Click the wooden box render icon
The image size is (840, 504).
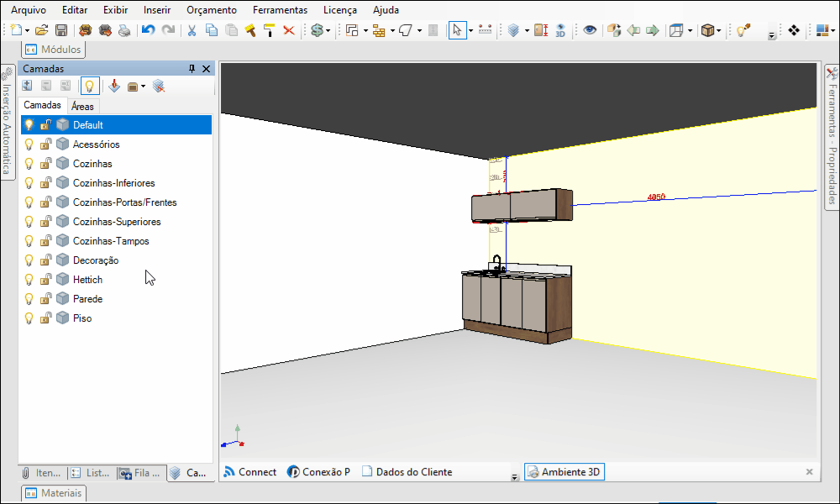coord(707,30)
